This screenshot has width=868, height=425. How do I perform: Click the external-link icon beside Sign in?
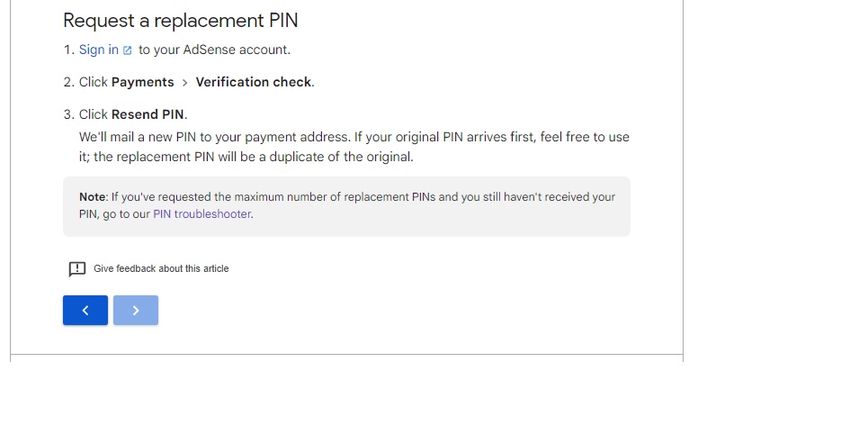pyautogui.click(x=128, y=50)
